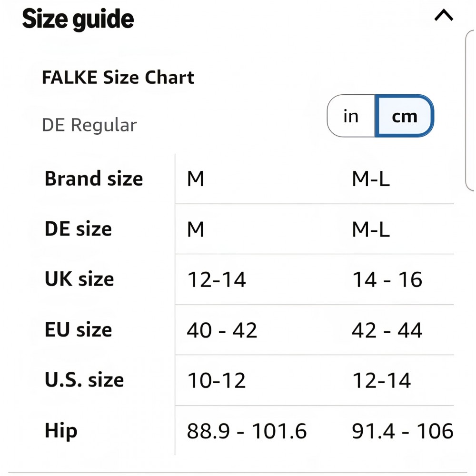The height and width of the screenshot is (476, 476).
Task: Click the U.S. size row header
Action: click(84, 380)
